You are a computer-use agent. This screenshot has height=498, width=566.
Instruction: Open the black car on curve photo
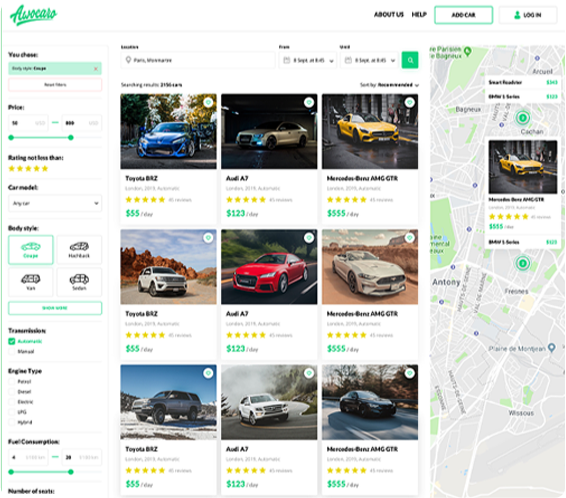[x=370, y=402]
